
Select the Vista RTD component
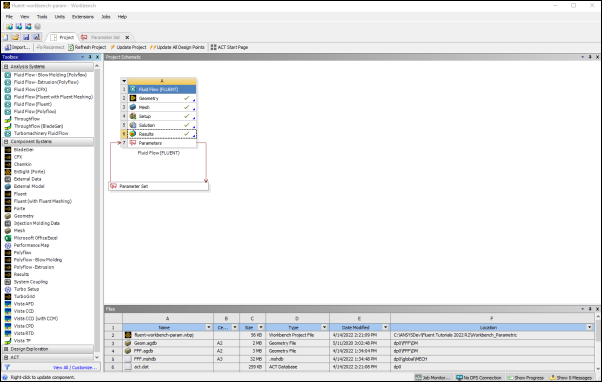24,333
